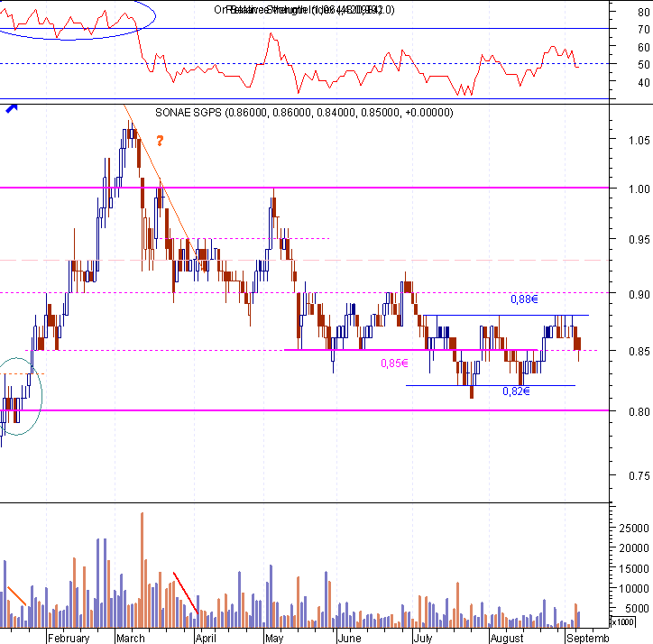Viewport: 653px width, 644px height.
Task: Click the truncated Septemb label on date axis
Action: (x=588, y=638)
